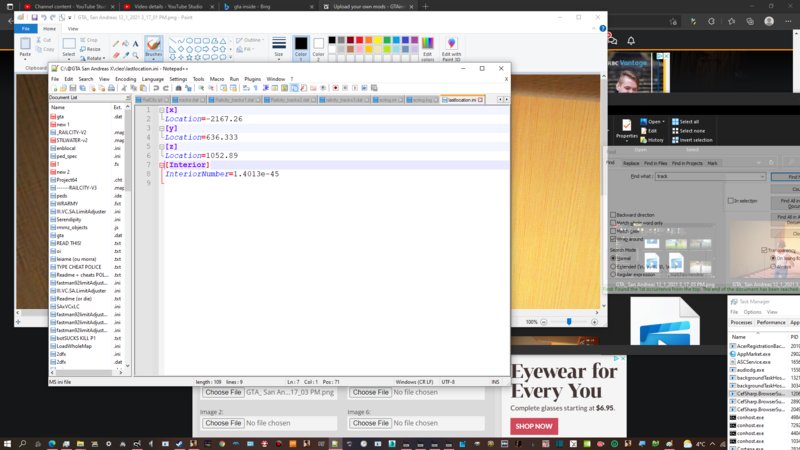Viewport: 800px width, 450px height.
Task: Toggle Match whole word only checkbox
Action: click(x=613, y=223)
